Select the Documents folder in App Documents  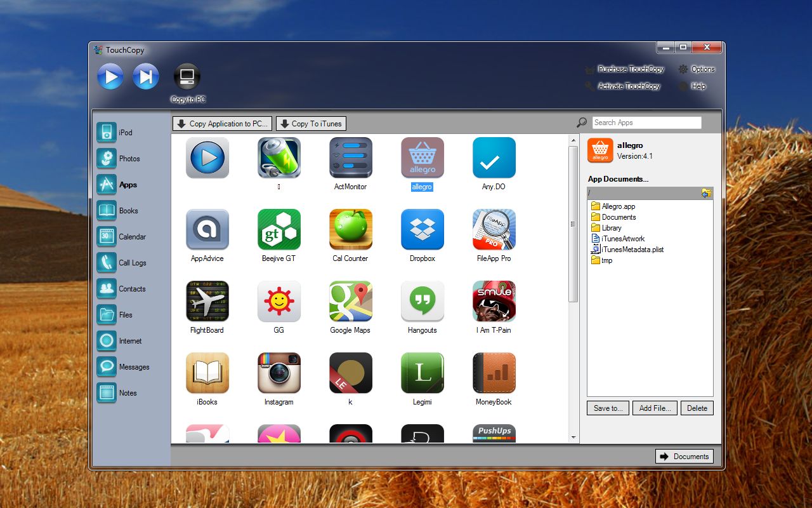(613, 217)
